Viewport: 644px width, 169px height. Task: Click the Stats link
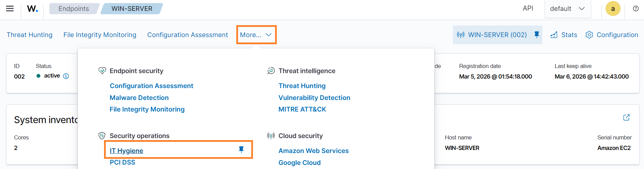569,35
